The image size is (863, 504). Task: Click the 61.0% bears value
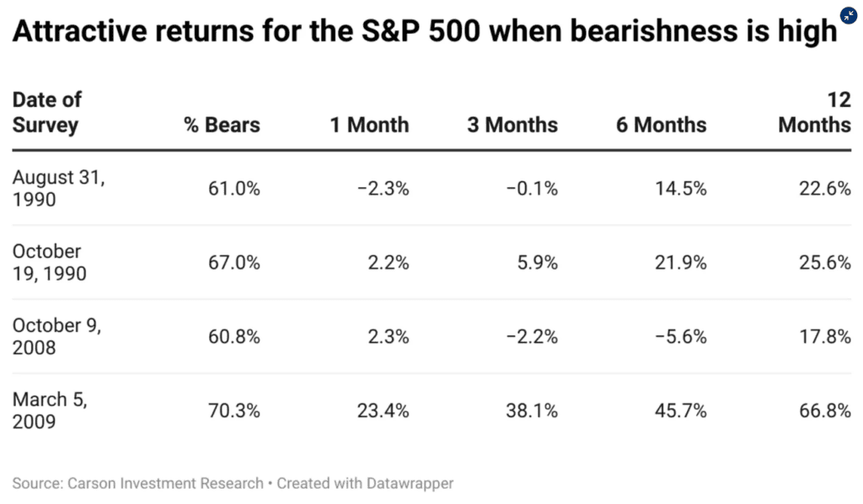(234, 189)
